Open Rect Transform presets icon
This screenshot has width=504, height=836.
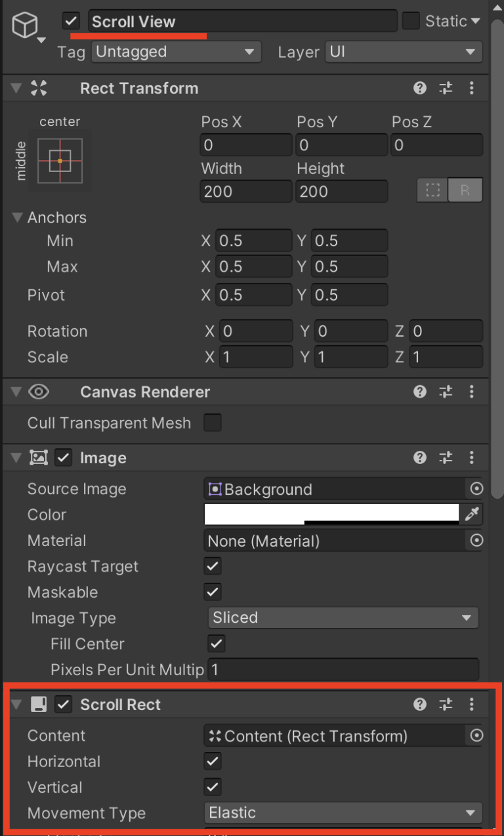pyautogui.click(x=446, y=88)
